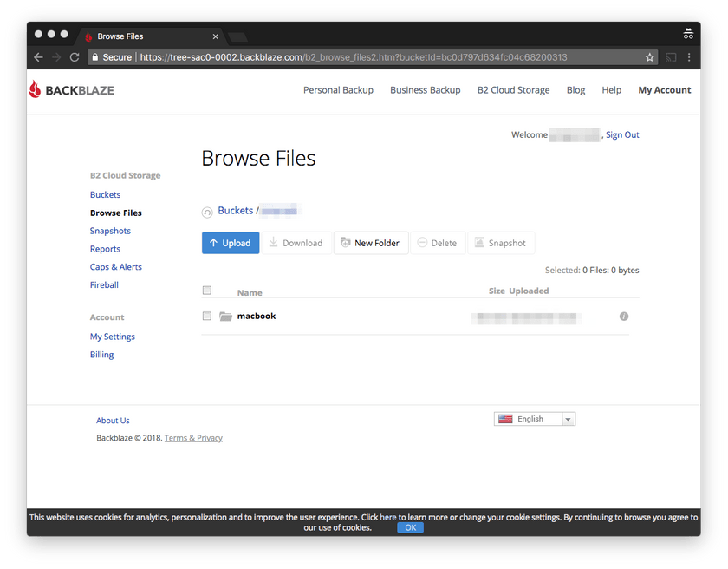
Task: Click the Uploaded column header
Action: [529, 291]
